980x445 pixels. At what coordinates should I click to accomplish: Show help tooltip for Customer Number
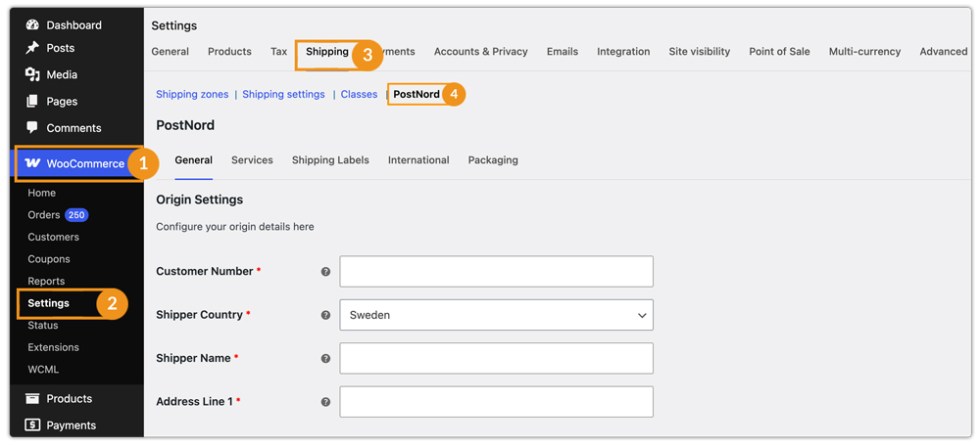326,272
